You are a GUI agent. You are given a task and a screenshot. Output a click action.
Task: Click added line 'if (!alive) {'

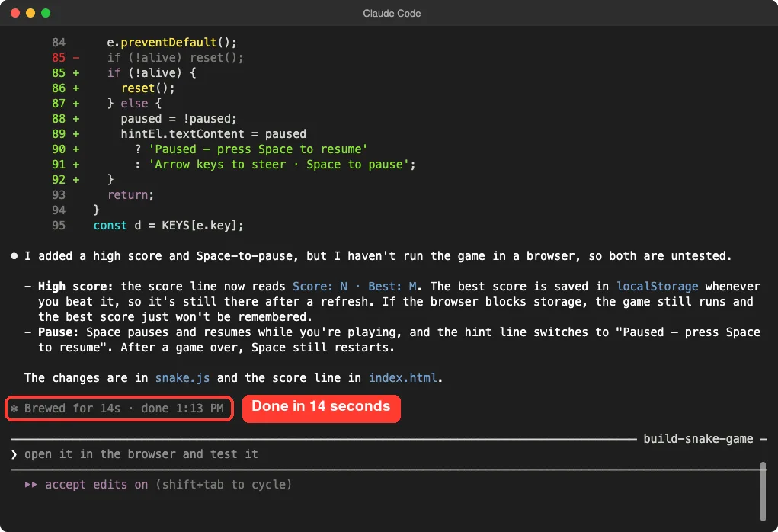(x=152, y=73)
